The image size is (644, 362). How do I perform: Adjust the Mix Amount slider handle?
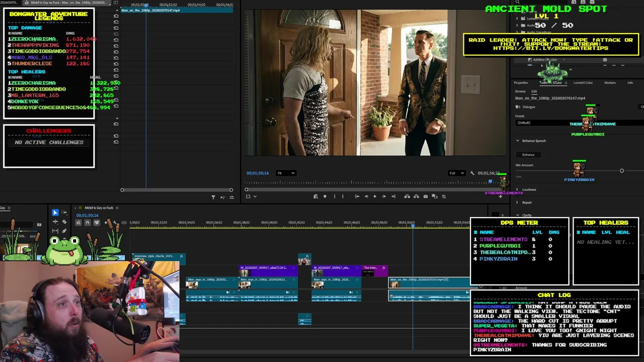(x=622, y=171)
